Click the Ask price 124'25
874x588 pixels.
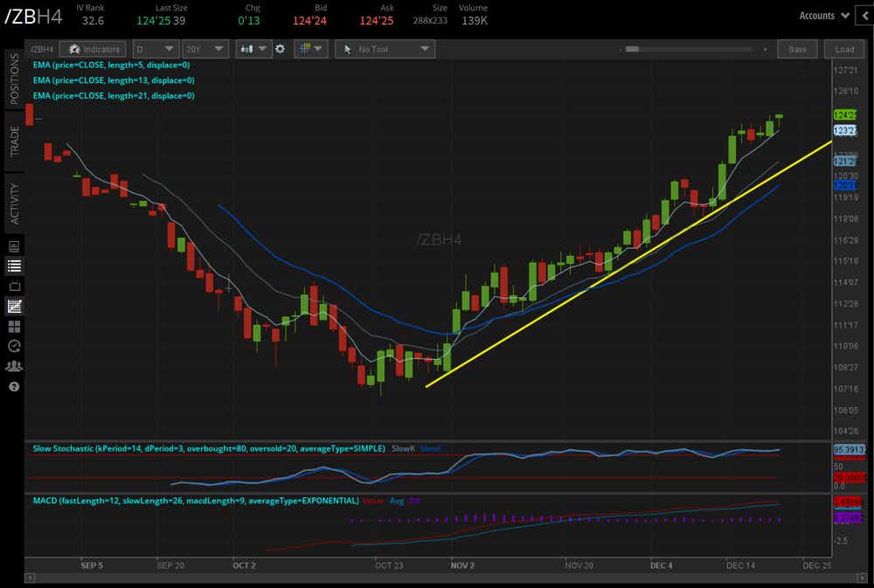pos(376,21)
